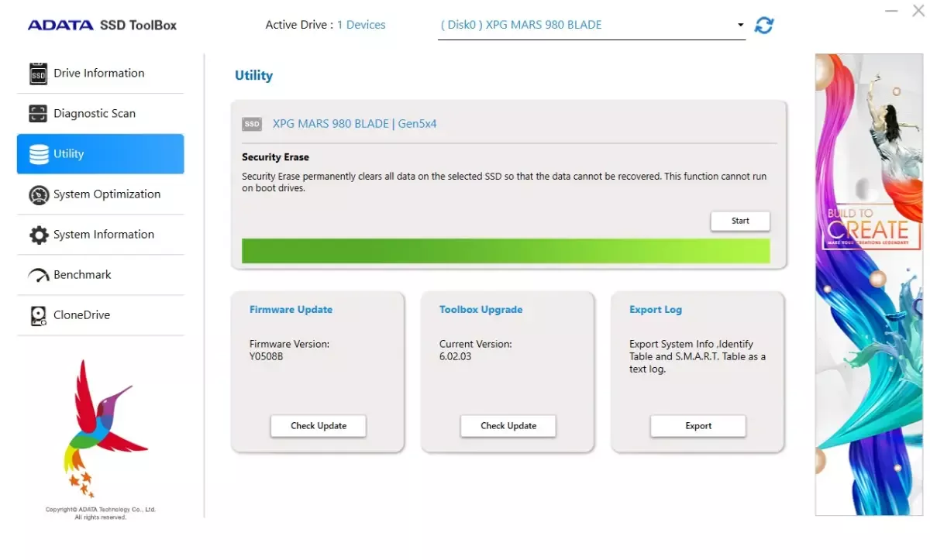The image size is (930, 560).
Task: Click the Benchmark speedometer icon
Action: click(x=39, y=275)
